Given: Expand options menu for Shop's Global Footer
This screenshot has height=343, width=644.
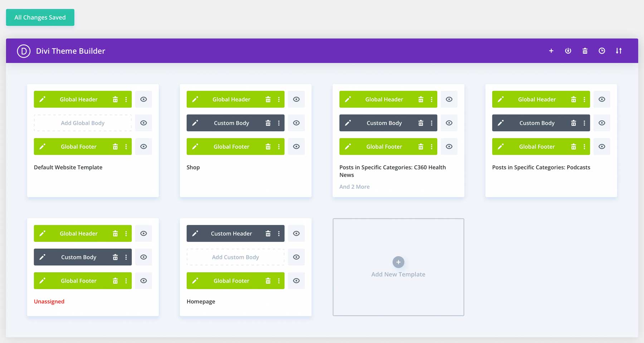Looking at the screenshot, I should coord(279,147).
